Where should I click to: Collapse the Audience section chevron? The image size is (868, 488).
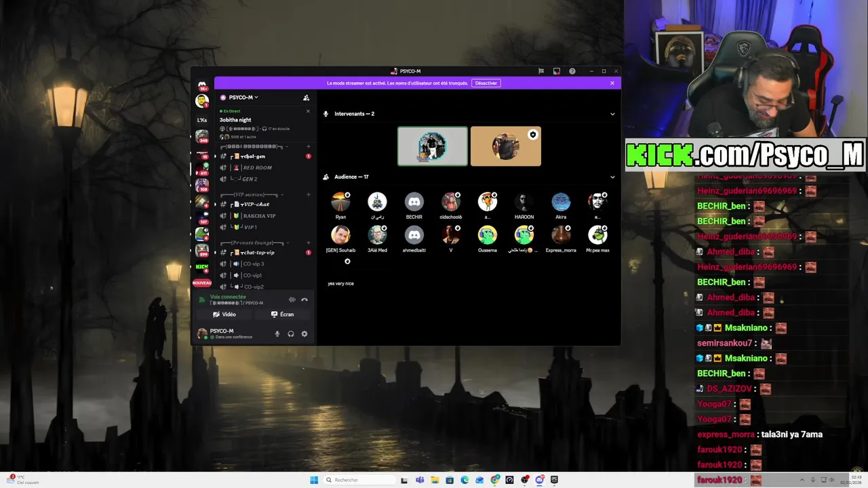(x=612, y=177)
